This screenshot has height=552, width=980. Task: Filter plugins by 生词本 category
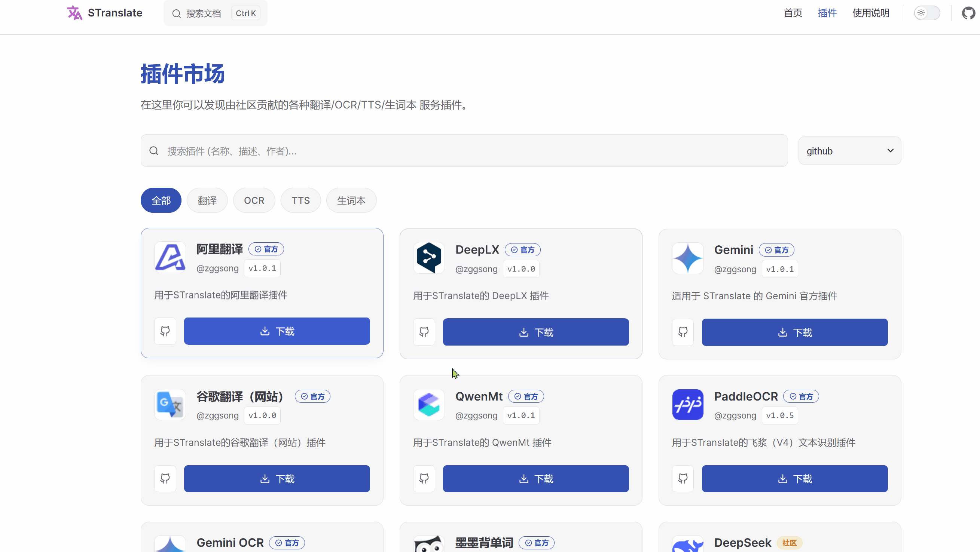351,200
